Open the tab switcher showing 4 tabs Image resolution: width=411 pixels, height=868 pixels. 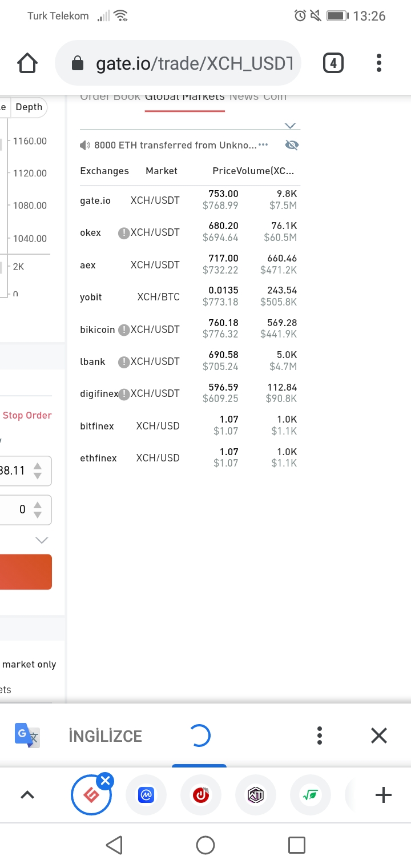click(x=333, y=63)
